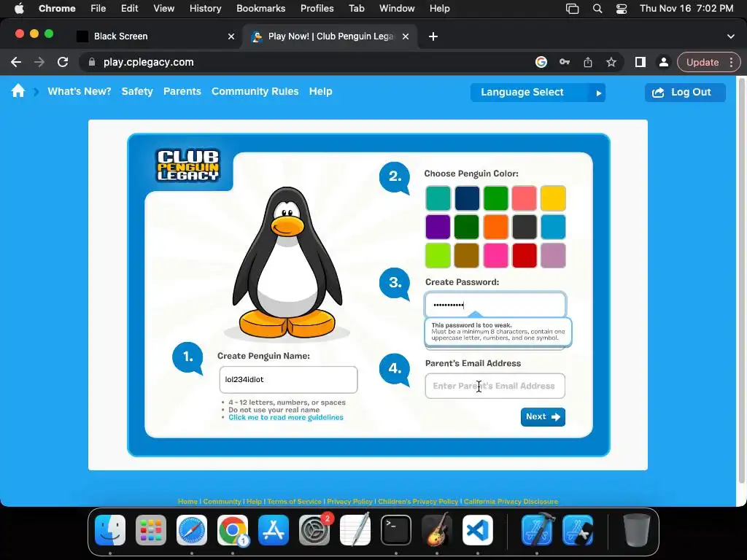747x560 pixels.
Task: Open Launchpad from the dock
Action: (x=151, y=530)
